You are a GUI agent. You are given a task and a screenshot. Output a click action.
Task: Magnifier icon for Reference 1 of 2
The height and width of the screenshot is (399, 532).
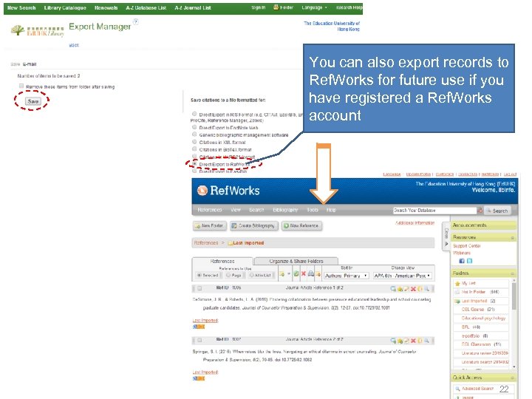[x=426, y=289]
